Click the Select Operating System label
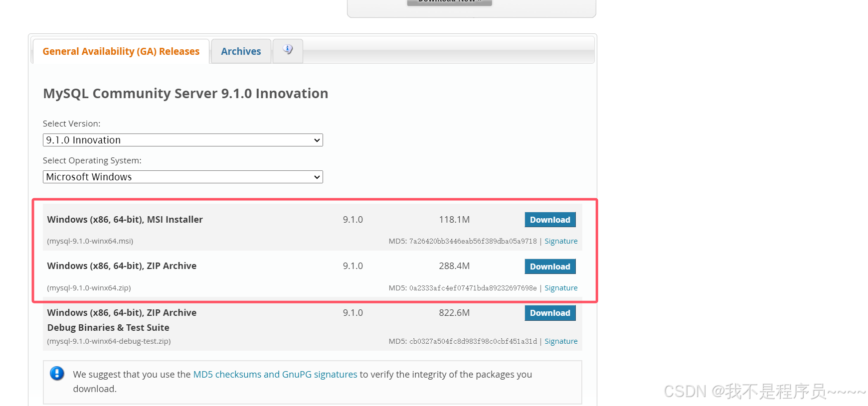Viewport: 868px width, 406px height. click(92, 160)
